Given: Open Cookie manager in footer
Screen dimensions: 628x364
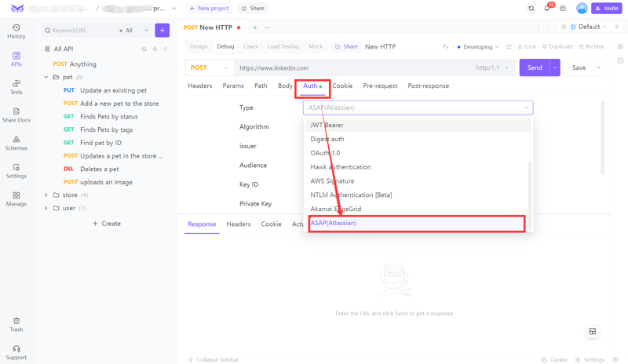Looking at the screenshot, I should click(555, 359).
